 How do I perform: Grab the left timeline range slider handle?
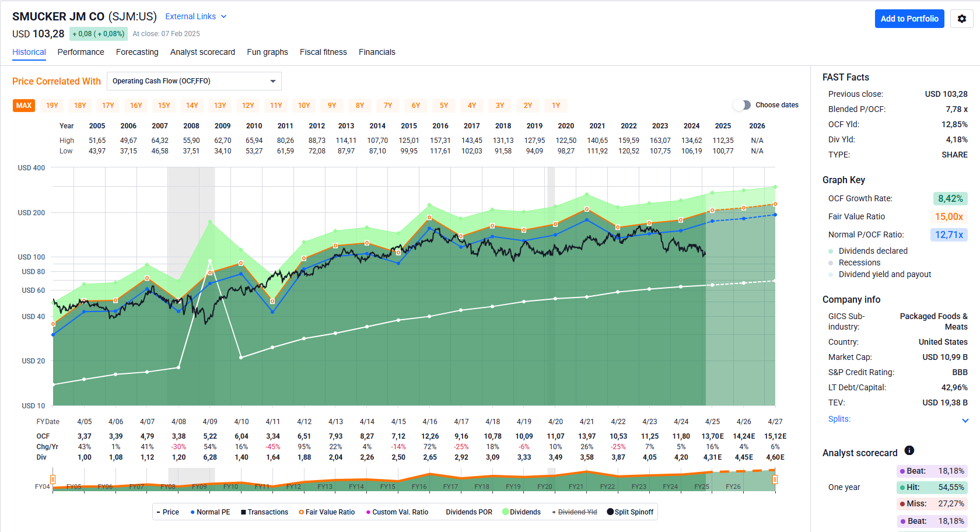point(52,480)
